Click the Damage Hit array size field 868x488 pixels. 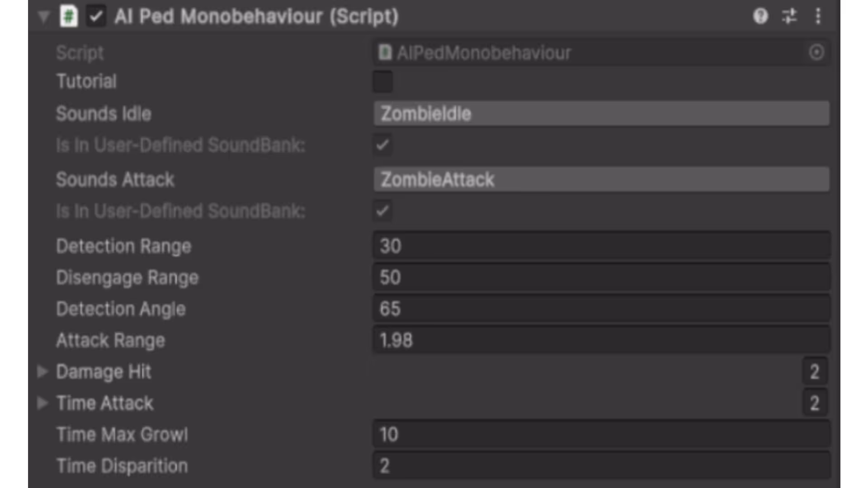815,371
